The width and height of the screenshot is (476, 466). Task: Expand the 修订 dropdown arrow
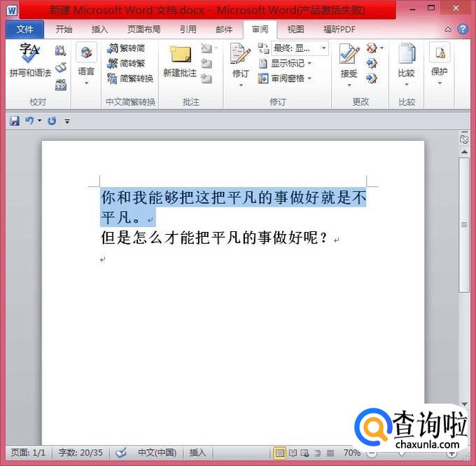pos(241,85)
